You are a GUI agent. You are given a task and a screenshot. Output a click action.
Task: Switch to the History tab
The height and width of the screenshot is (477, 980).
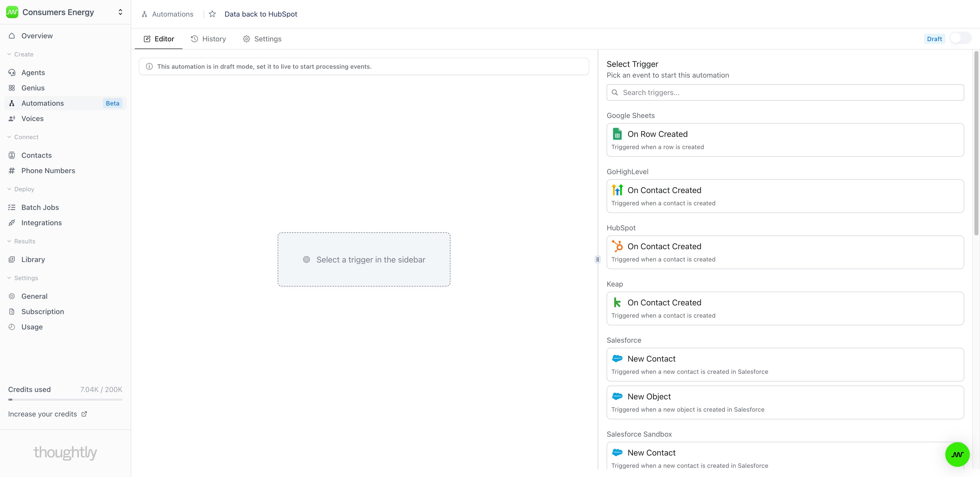click(x=209, y=39)
